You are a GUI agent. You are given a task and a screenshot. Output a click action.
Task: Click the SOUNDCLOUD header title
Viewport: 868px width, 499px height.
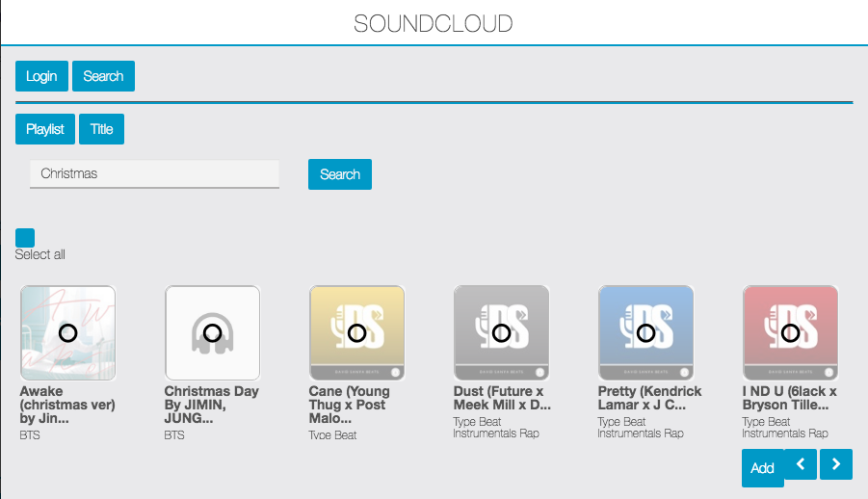coord(434,24)
